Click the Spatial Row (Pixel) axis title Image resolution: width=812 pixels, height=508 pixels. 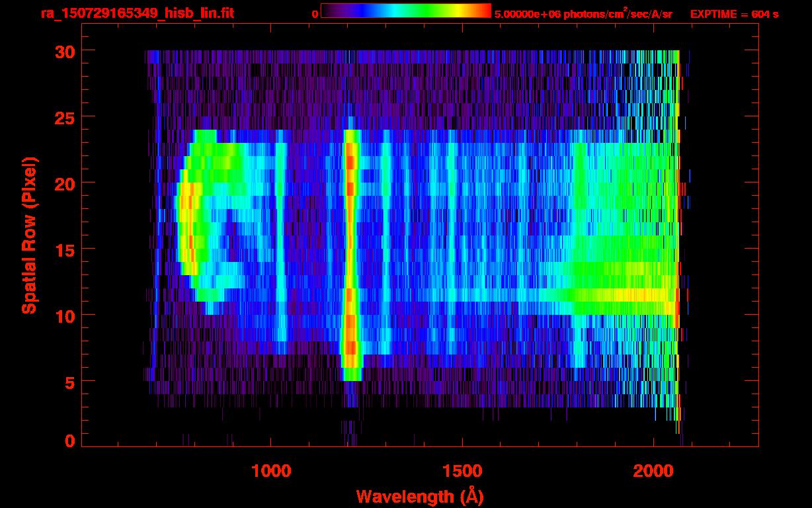coord(29,235)
